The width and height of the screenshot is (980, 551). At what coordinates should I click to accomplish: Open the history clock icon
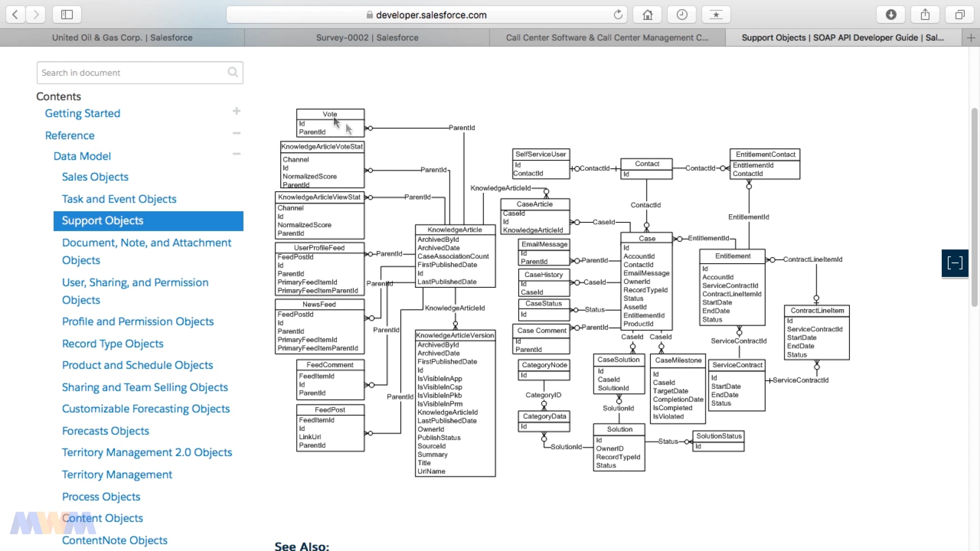682,15
